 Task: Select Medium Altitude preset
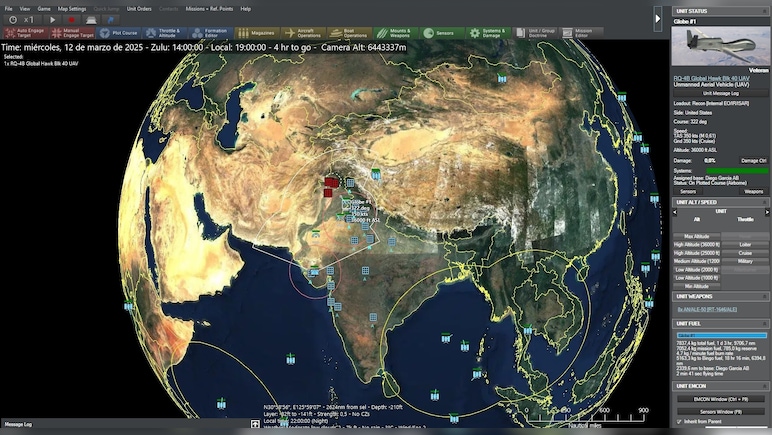point(697,261)
